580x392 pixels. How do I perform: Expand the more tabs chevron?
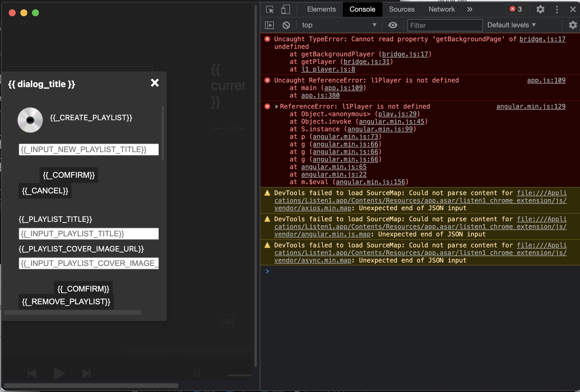(x=470, y=9)
